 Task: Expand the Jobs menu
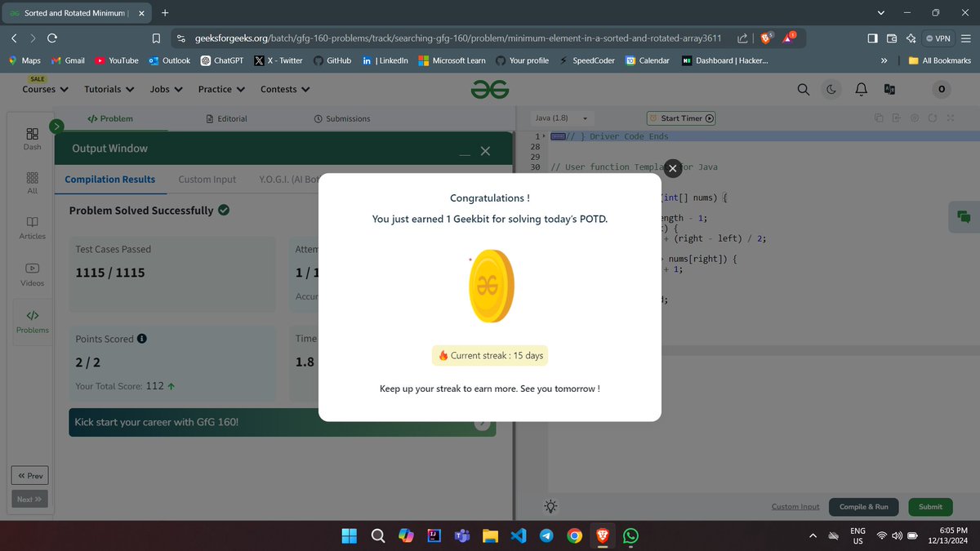click(x=167, y=89)
